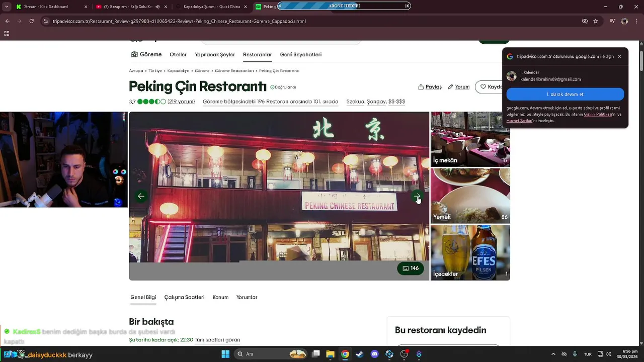Open all 146 photos counter

(x=411, y=268)
